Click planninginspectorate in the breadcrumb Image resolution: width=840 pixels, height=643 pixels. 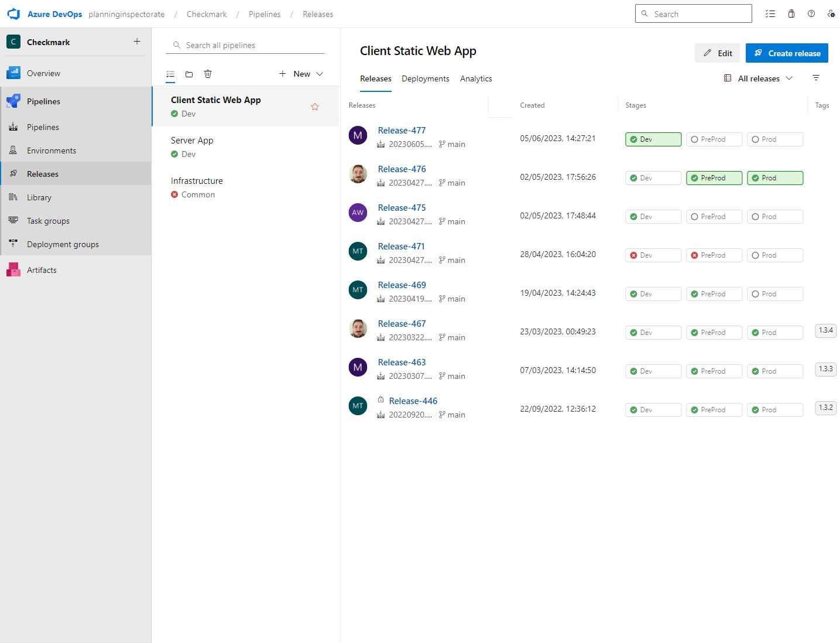pyautogui.click(x=126, y=14)
